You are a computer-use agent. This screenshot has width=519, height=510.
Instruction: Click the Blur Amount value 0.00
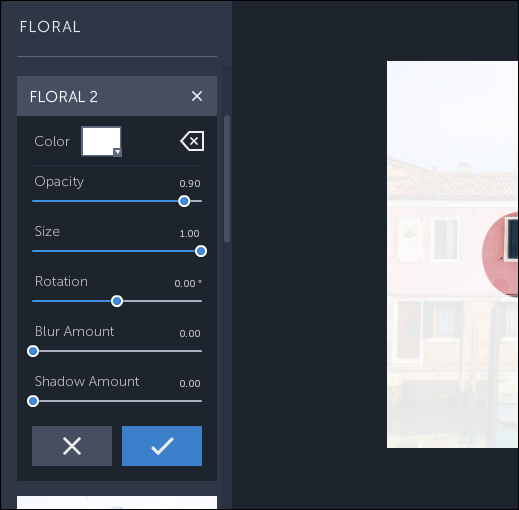tap(190, 334)
